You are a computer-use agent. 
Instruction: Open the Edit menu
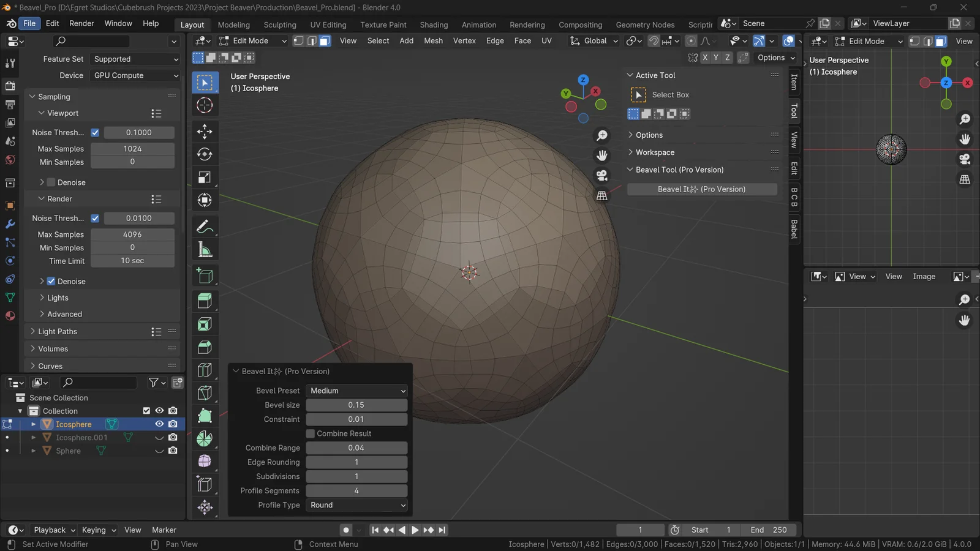click(52, 23)
